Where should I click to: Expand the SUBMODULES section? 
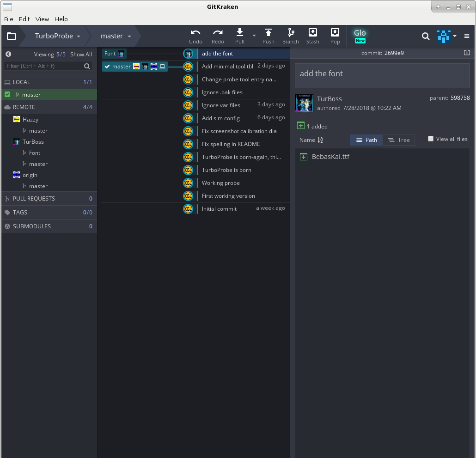coord(49,226)
